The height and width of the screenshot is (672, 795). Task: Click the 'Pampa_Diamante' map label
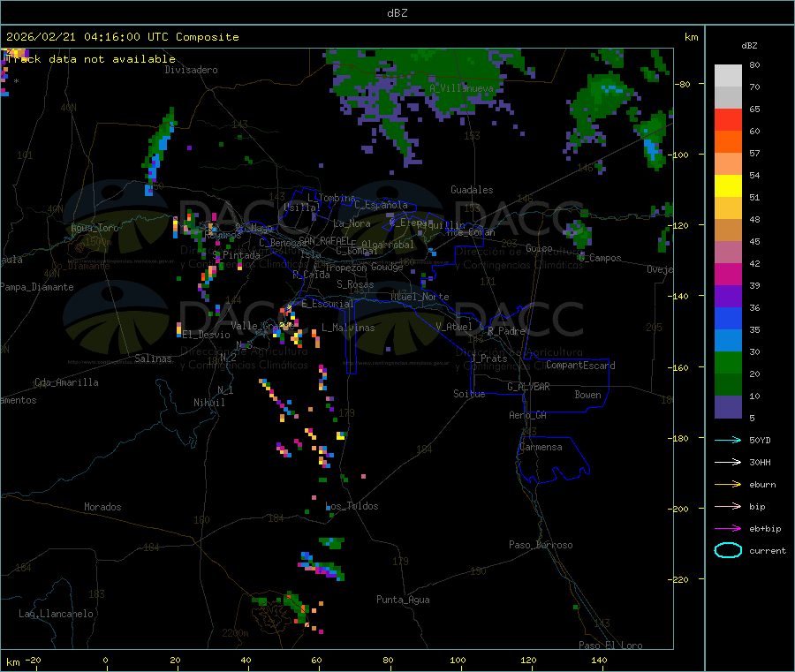37,287
